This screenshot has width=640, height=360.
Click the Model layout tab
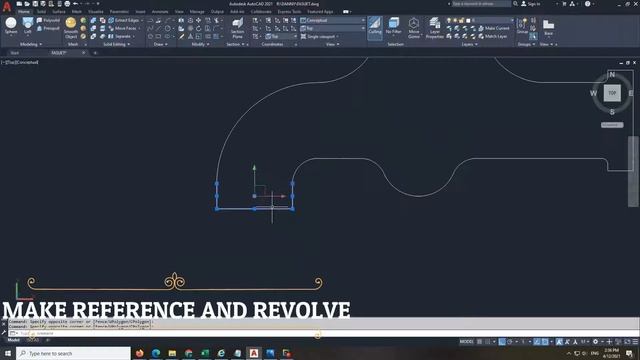(x=13, y=340)
